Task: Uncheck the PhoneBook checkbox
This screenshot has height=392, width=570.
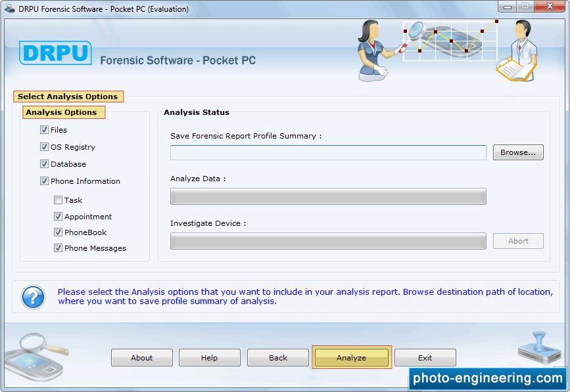Action: pyautogui.click(x=58, y=232)
